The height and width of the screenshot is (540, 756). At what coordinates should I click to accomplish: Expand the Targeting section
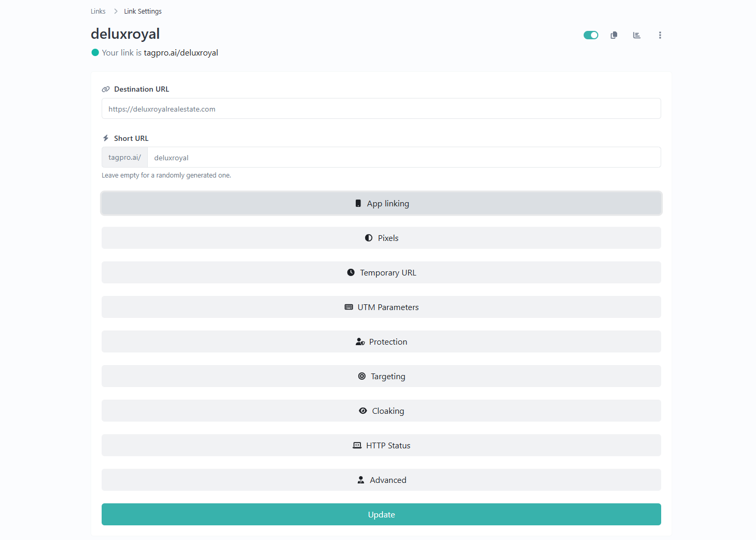(x=381, y=376)
